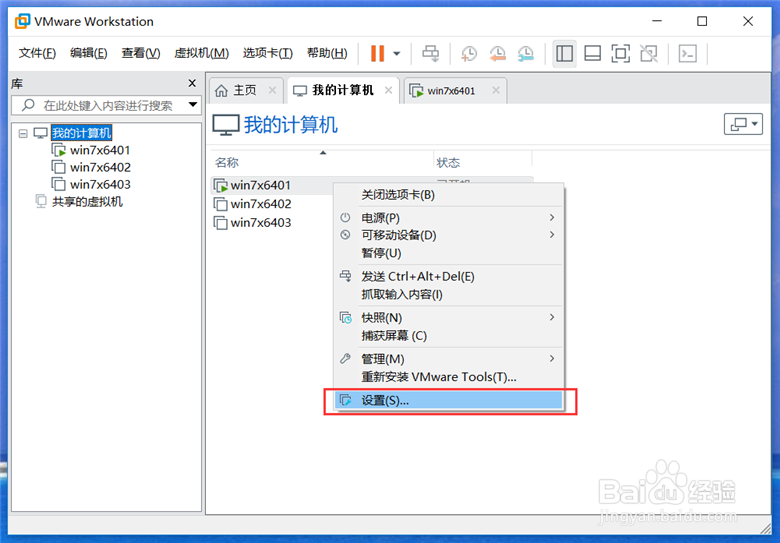Click the library search input field
Image resolution: width=780 pixels, height=543 pixels.
(x=107, y=105)
